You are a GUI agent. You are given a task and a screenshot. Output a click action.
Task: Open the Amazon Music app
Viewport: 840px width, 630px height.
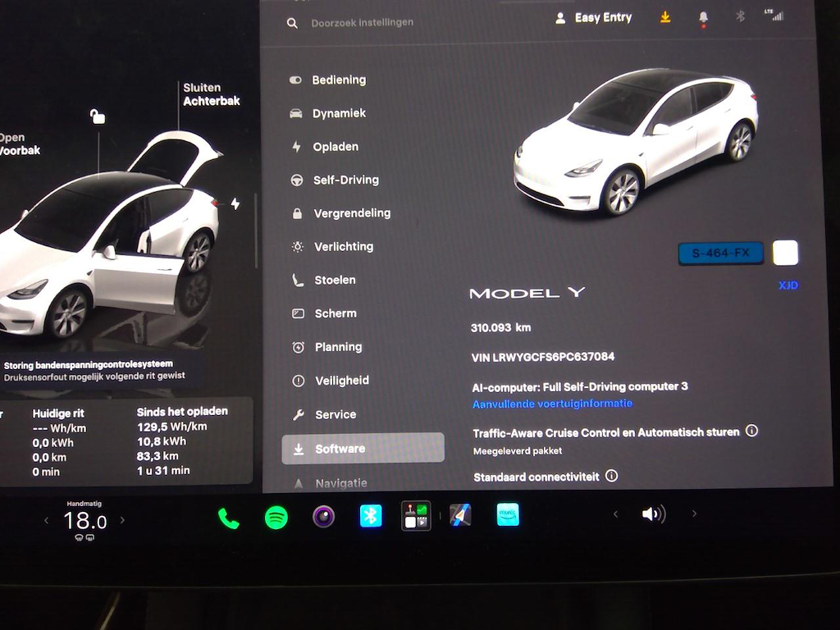point(508,514)
